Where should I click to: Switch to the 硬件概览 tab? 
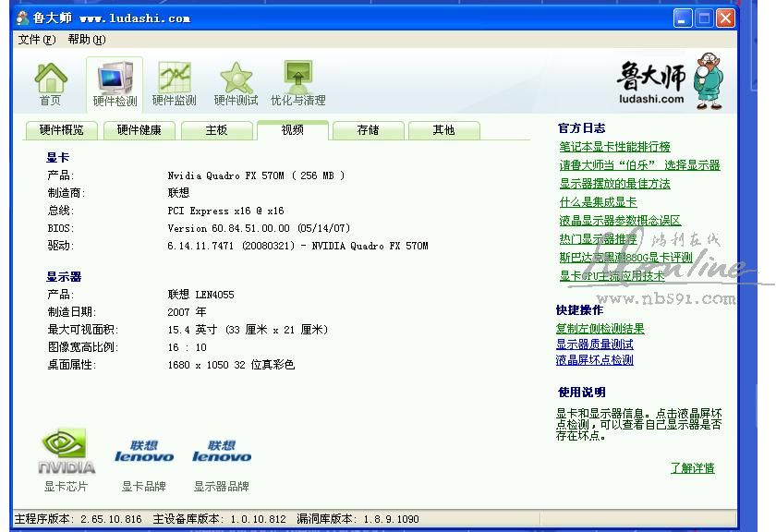click(61, 130)
